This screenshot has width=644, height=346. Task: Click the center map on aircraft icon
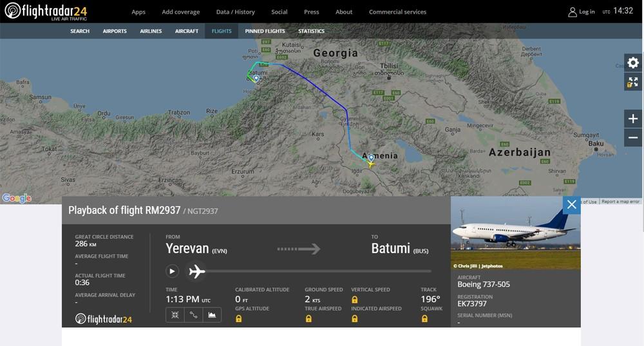pos(175,315)
